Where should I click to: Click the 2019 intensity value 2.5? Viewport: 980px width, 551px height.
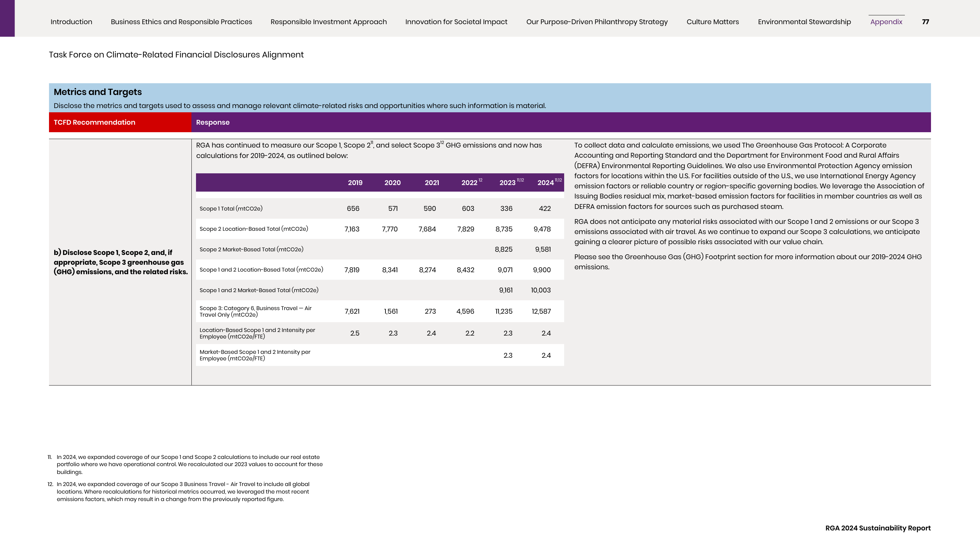(x=354, y=333)
